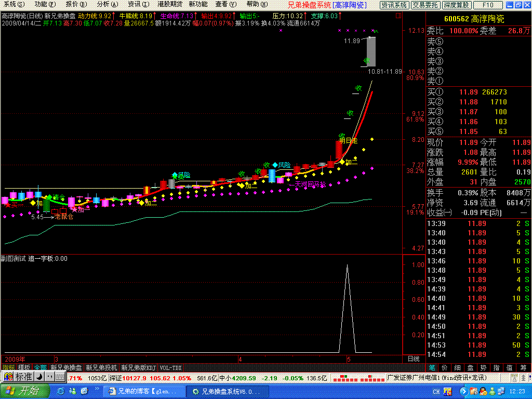
Task: Click the white spike on sub-chart indicator
Action: coord(347,270)
